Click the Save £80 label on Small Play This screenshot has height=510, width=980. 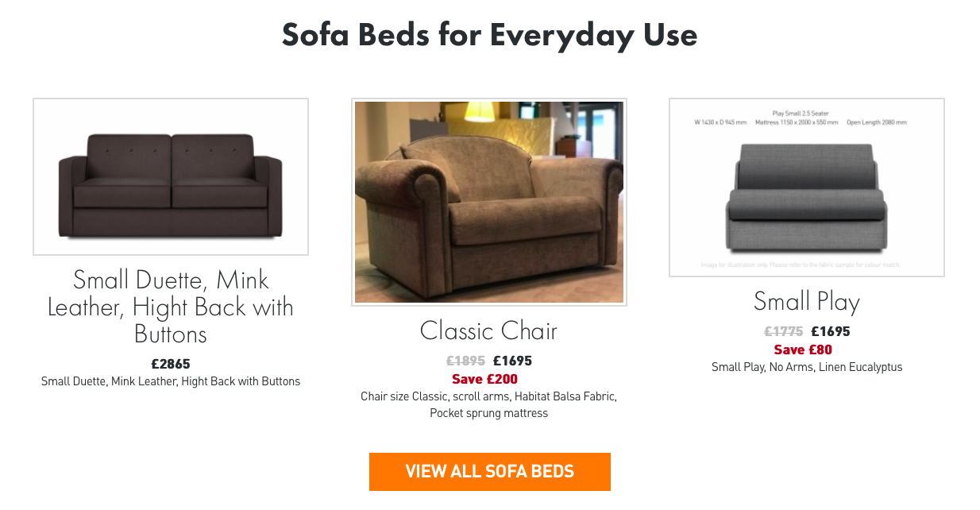(x=803, y=350)
